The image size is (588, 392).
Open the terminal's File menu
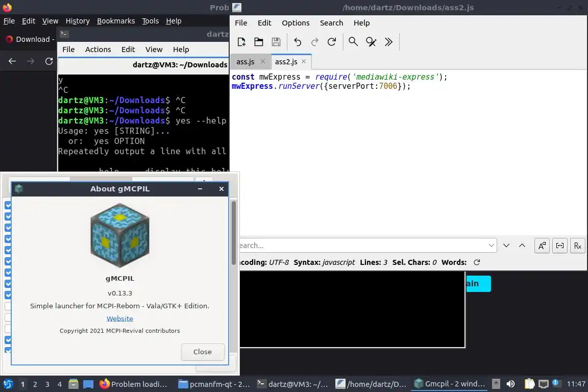click(68, 50)
